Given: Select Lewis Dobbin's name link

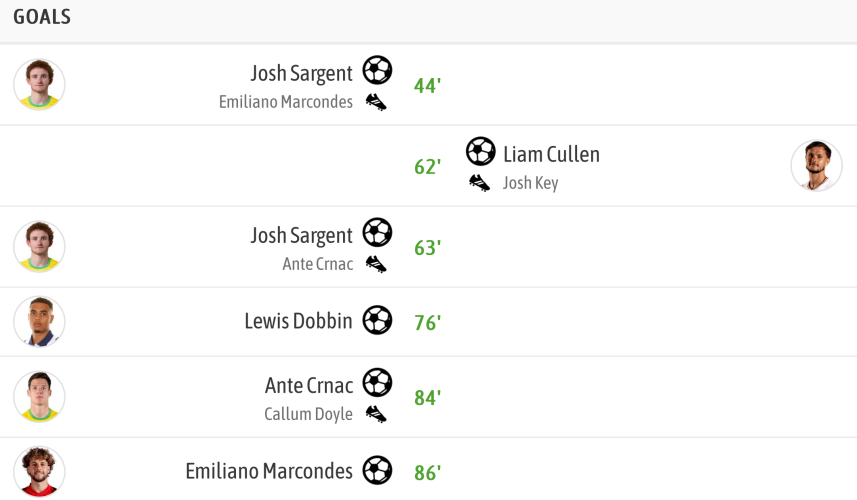Looking at the screenshot, I should [x=298, y=321].
